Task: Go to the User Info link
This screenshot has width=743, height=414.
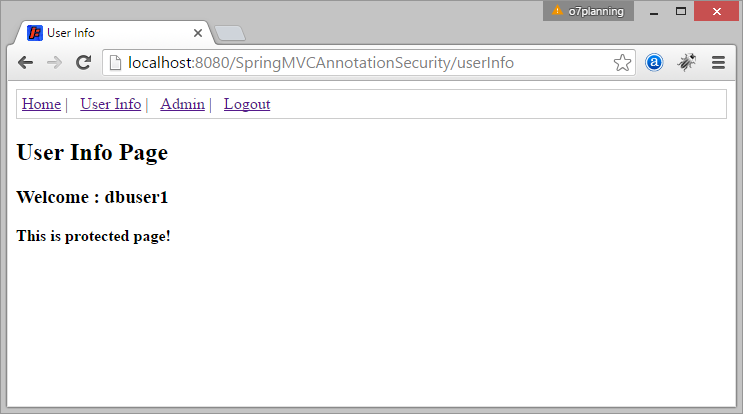Action: 110,104
